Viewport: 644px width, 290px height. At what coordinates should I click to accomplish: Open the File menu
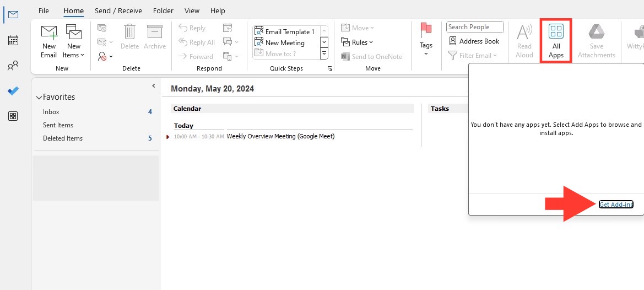coord(44,10)
